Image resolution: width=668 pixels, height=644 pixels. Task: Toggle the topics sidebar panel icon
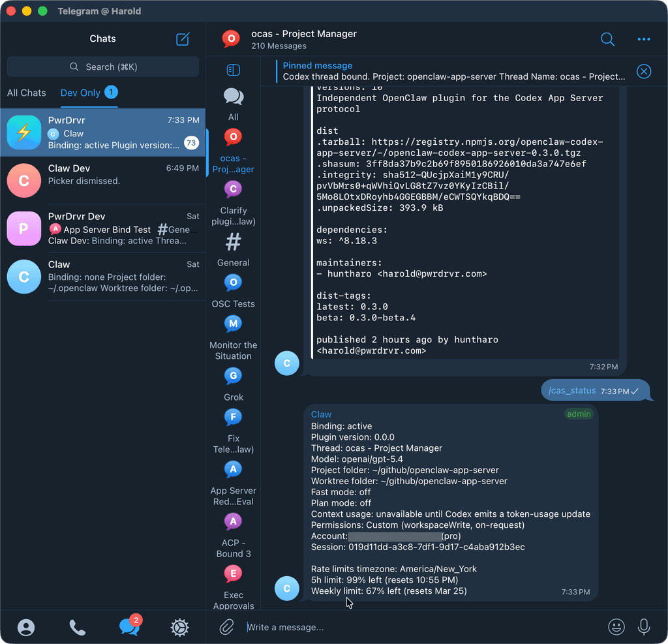234,70
